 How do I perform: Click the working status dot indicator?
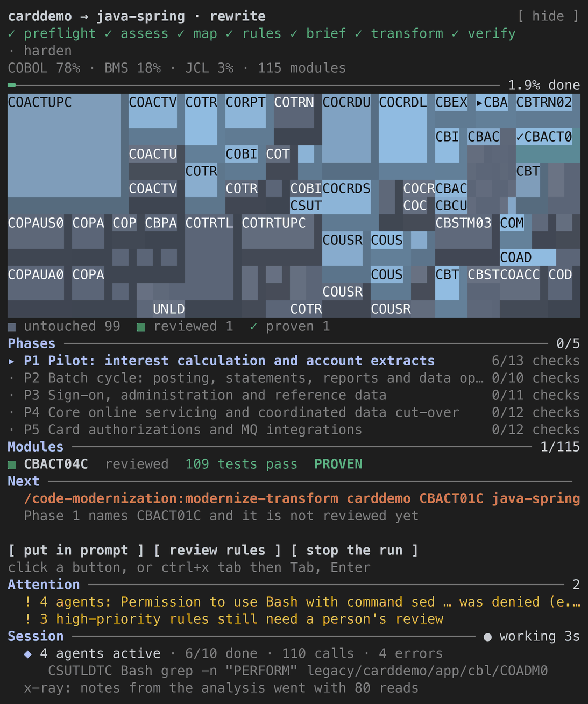click(x=487, y=637)
